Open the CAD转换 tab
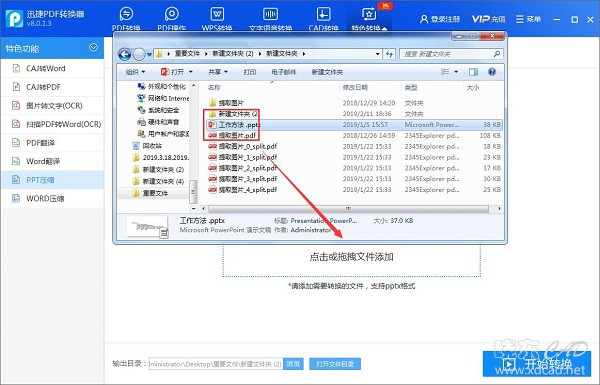600x385 pixels. tap(323, 18)
